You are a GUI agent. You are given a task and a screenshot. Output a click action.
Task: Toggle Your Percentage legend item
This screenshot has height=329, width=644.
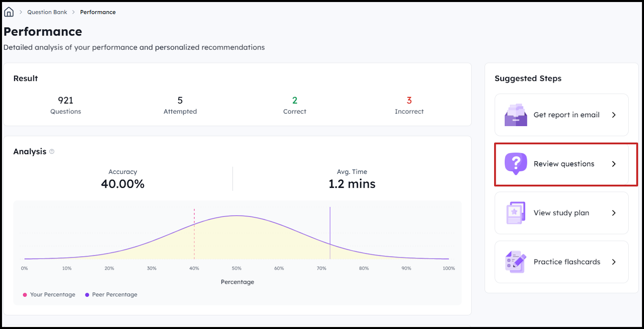coord(49,294)
